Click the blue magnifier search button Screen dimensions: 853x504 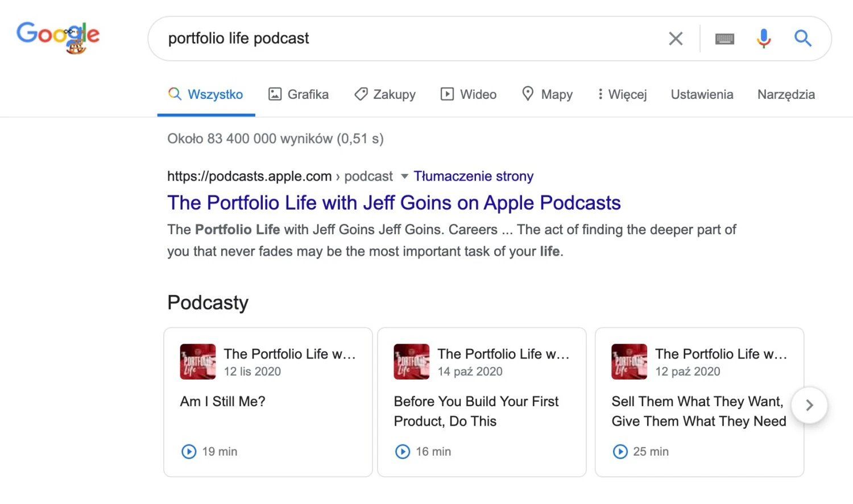(x=803, y=38)
